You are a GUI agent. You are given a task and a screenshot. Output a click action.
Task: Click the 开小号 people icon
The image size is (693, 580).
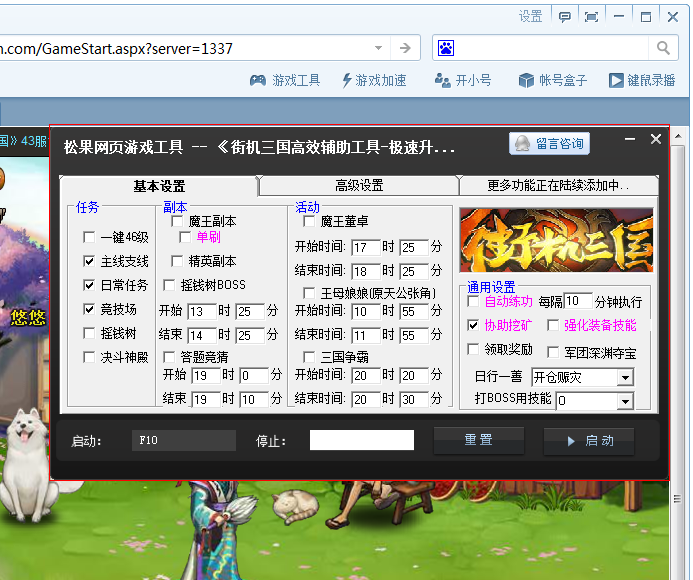442,80
